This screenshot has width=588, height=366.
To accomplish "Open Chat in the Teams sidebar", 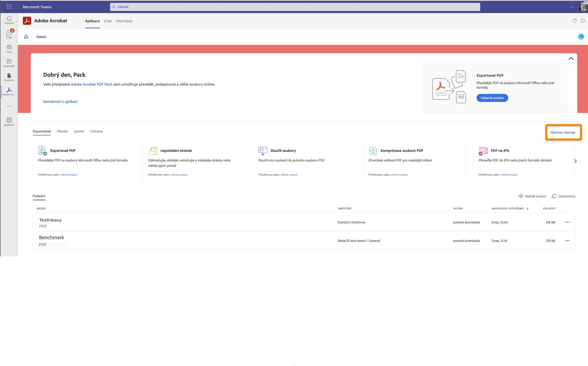I will point(9,34).
